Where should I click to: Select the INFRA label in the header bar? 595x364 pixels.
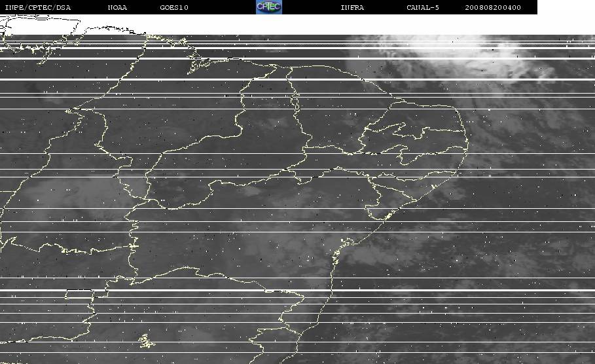pos(352,7)
